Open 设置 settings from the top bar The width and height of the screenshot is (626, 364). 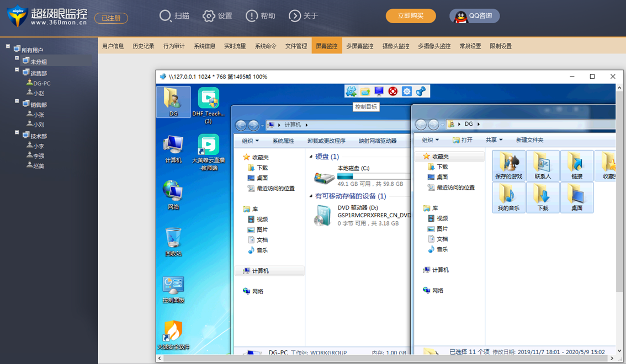pos(217,16)
